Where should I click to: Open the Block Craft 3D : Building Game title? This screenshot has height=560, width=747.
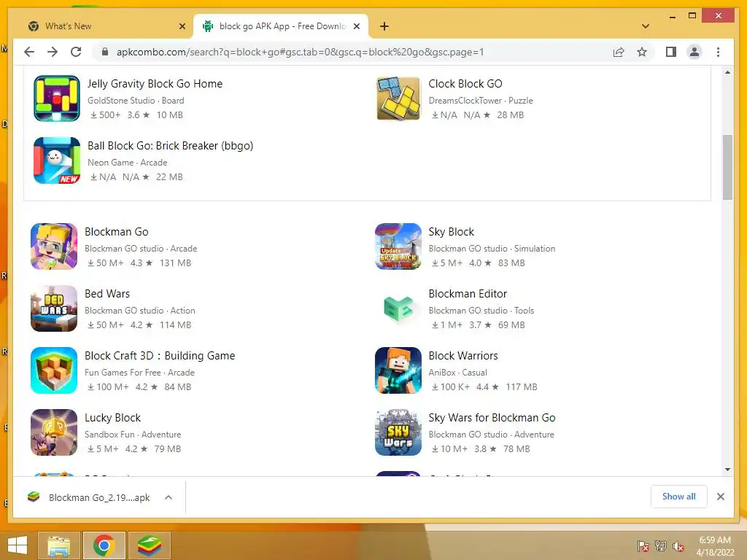(160, 356)
